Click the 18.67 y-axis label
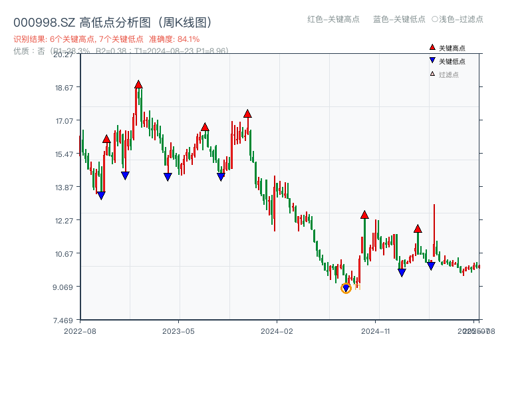 pyautogui.click(x=64, y=88)
